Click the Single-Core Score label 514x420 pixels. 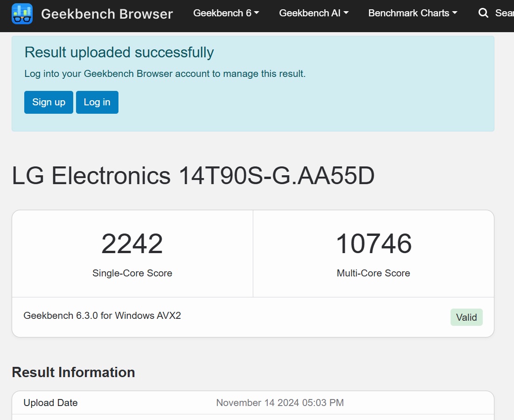pos(132,273)
